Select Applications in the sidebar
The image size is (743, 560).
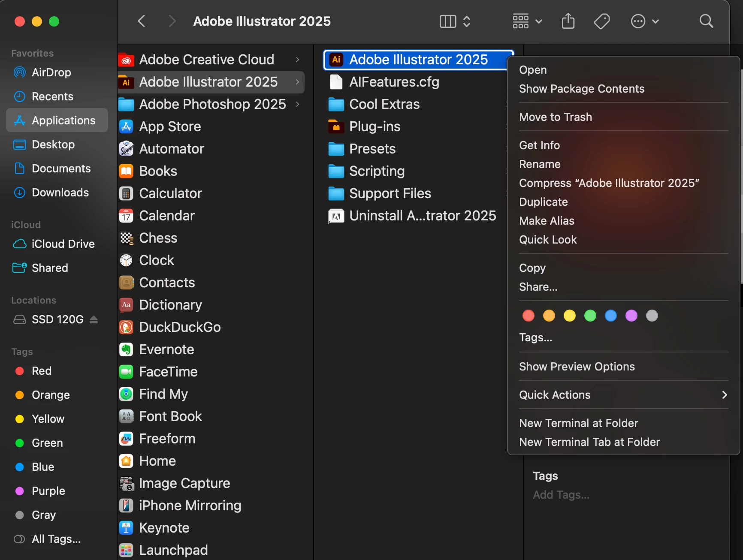click(57, 120)
